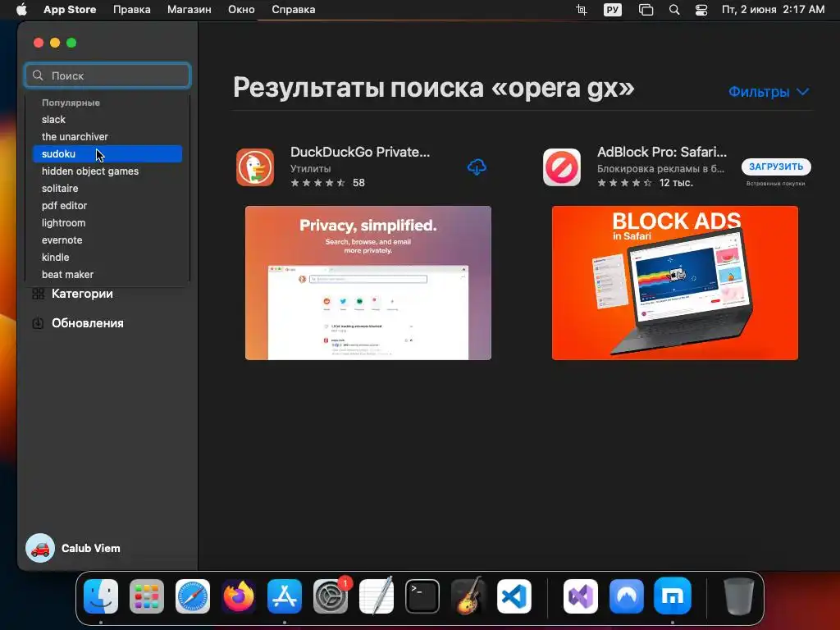Click the screenshot crop icon in menu bar
840x630 pixels.
pos(582,10)
